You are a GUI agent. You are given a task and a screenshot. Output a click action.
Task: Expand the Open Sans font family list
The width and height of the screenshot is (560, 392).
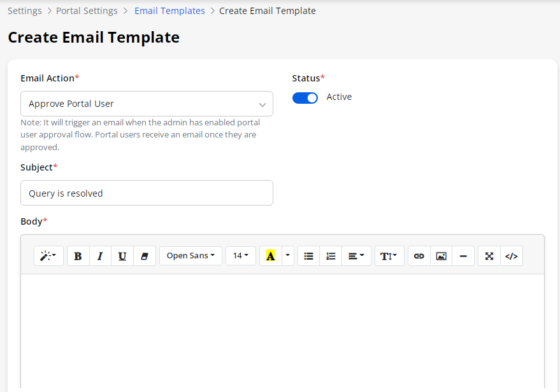190,256
